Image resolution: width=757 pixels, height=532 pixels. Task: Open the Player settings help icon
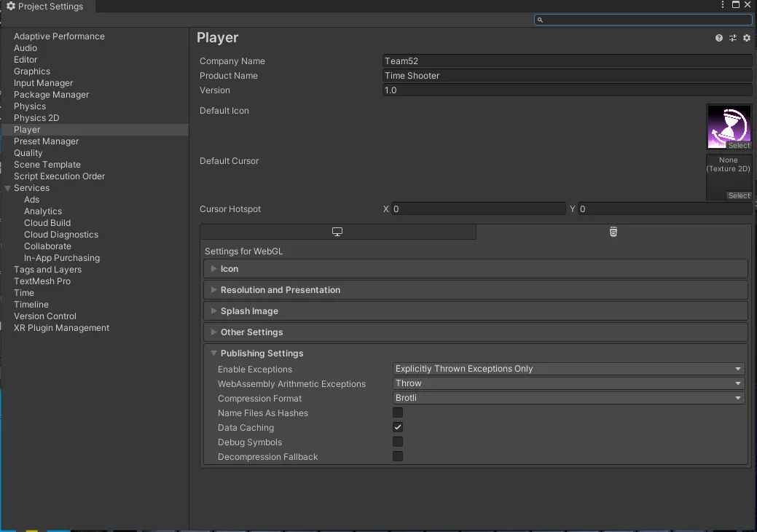719,38
